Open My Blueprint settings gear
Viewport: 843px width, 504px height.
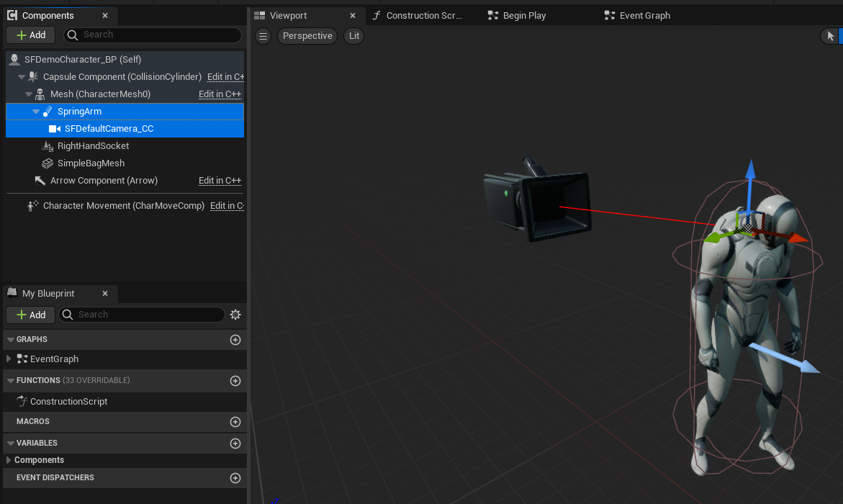235,315
